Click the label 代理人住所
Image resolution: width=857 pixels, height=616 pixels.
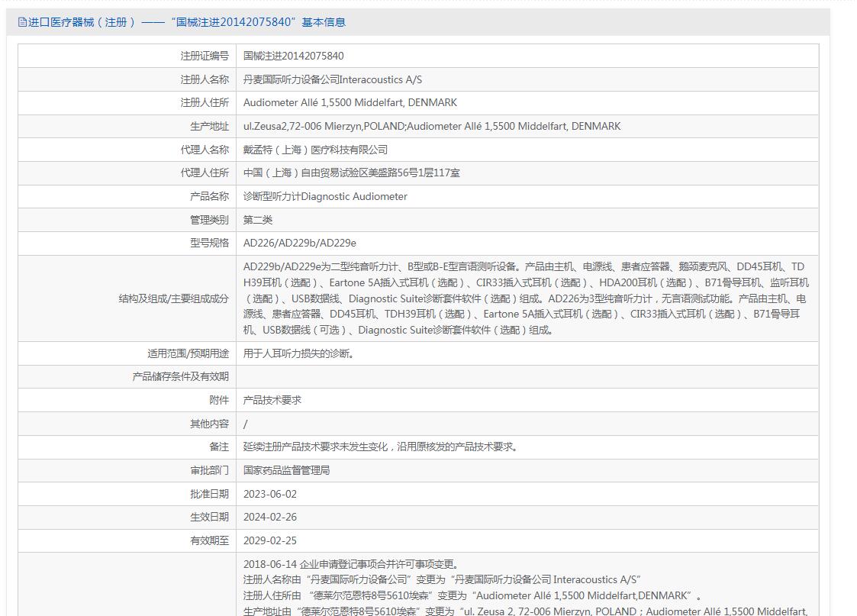pyautogui.click(x=205, y=173)
